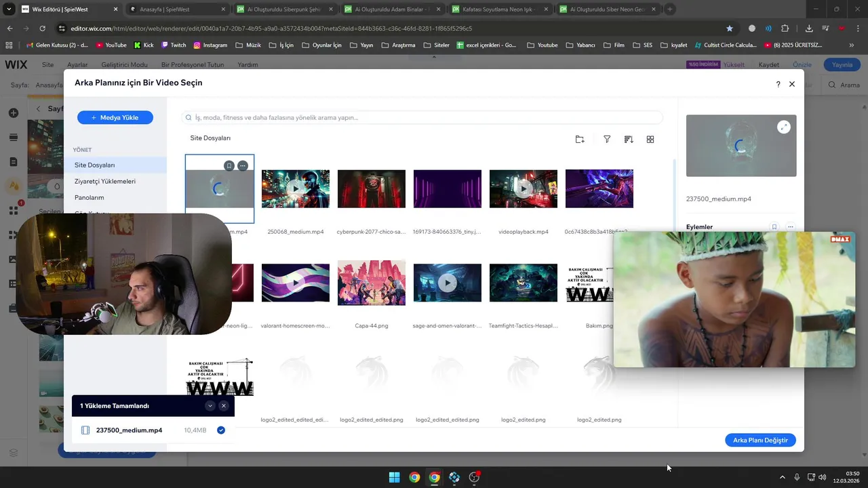Open the help question mark in the dialog
Image resolution: width=868 pixels, height=488 pixels.
click(x=778, y=84)
